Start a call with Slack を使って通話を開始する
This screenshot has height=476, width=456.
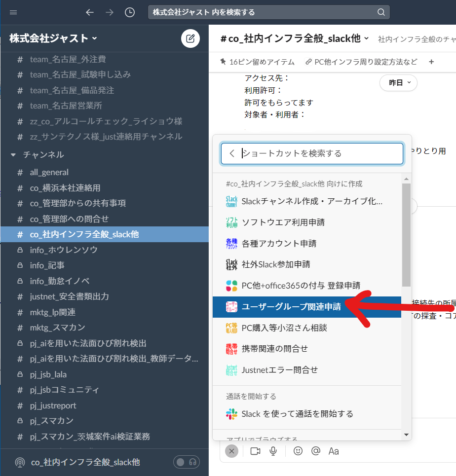point(307,414)
